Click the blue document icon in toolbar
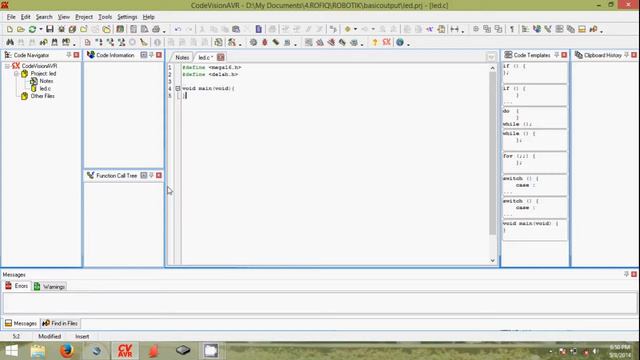 point(258,29)
